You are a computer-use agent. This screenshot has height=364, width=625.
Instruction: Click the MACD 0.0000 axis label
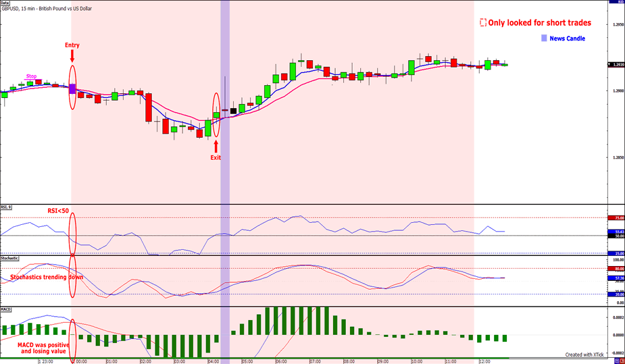[x=619, y=335]
